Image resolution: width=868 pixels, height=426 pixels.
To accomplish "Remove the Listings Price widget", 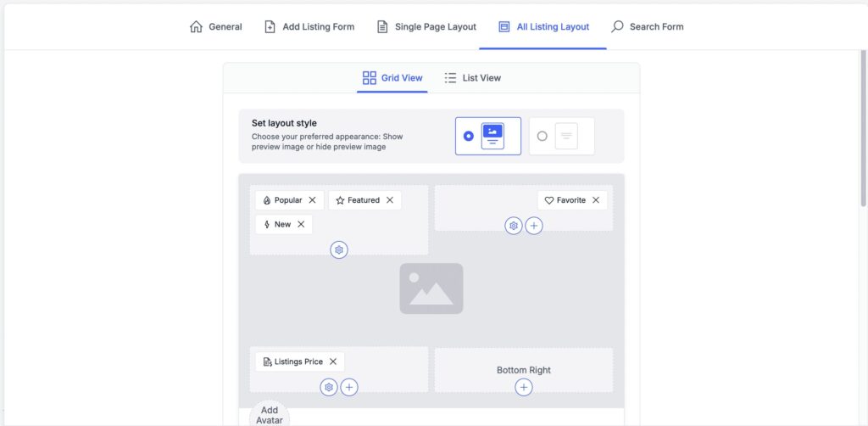I will [333, 362].
